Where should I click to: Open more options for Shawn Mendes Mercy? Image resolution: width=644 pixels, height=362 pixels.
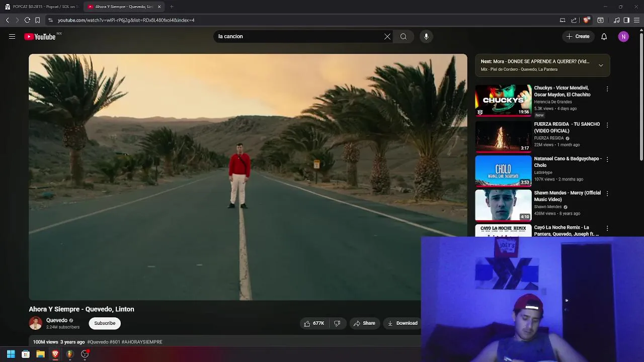coord(607,194)
